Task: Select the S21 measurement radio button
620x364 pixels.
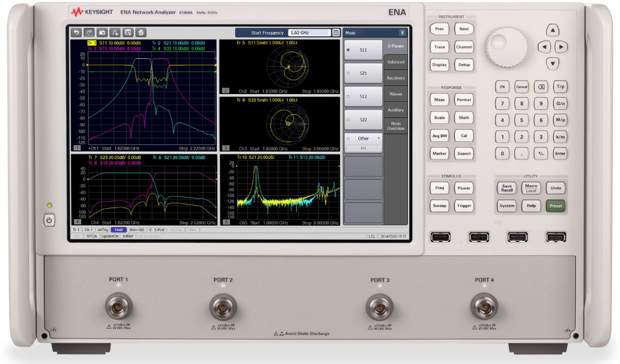Action: pos(363,73)
